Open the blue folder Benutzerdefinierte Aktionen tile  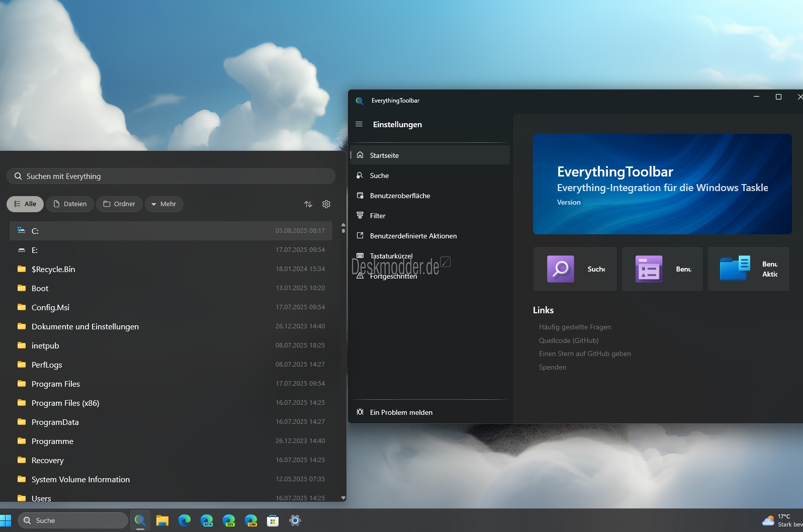pyautogui.click(x=749, y=269)
